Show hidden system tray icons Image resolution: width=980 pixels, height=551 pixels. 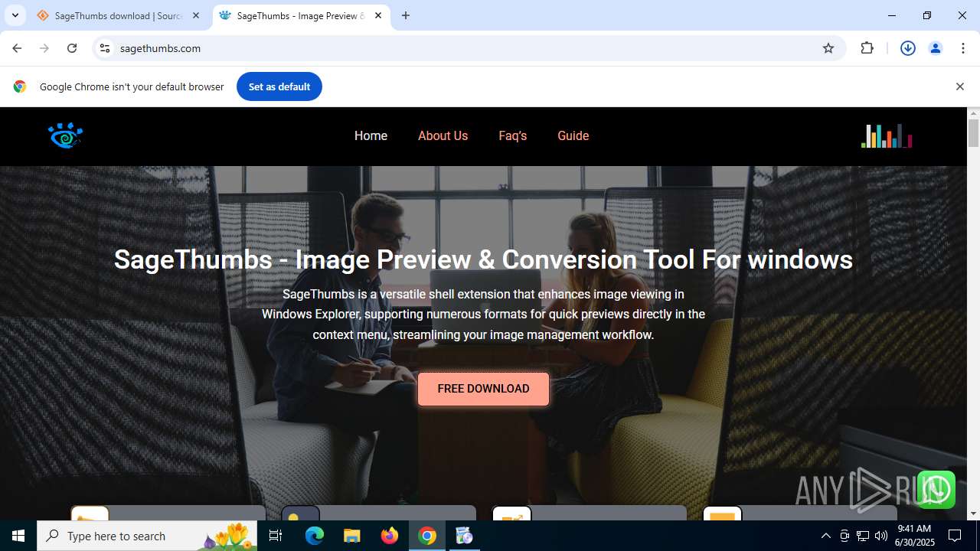(826, 536)
